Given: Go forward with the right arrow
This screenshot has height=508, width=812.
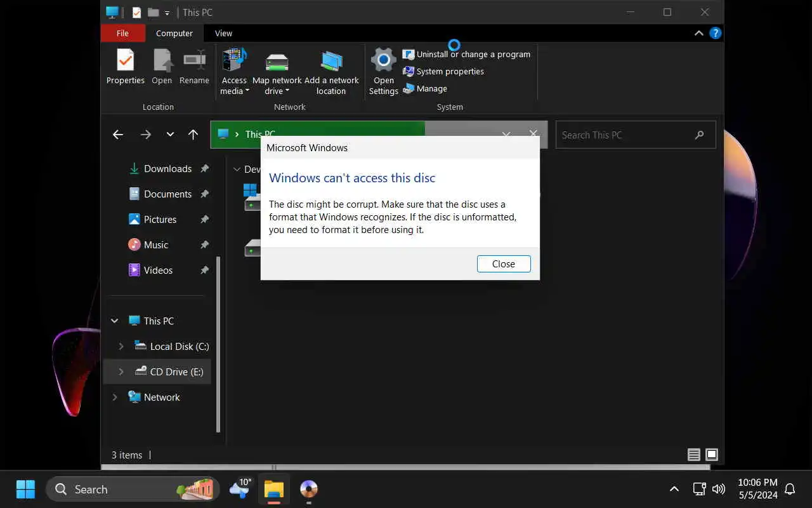Looking at the screenshot, I should [x=146, y=135].
